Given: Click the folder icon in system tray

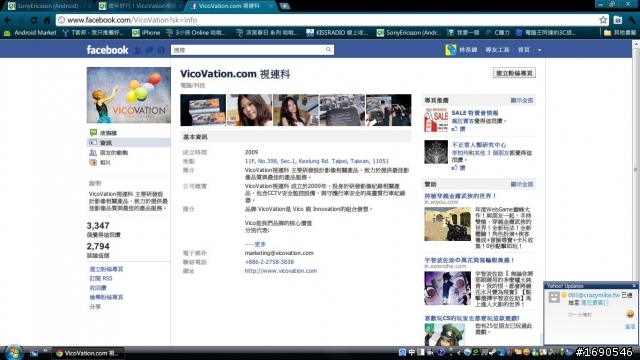Looking at the screenshot, I should (x=518, y=352).
